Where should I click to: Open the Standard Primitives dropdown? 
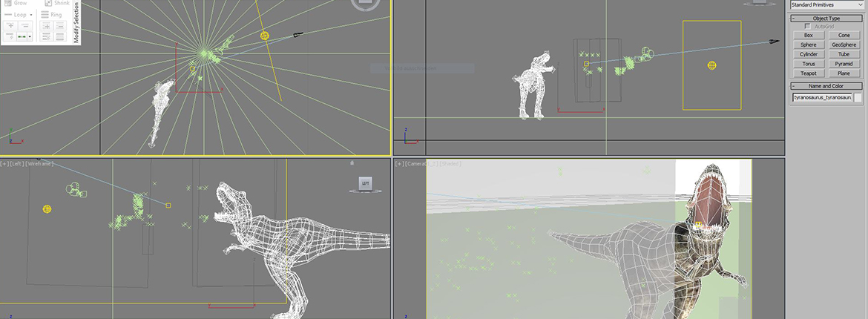coord(826,4)
